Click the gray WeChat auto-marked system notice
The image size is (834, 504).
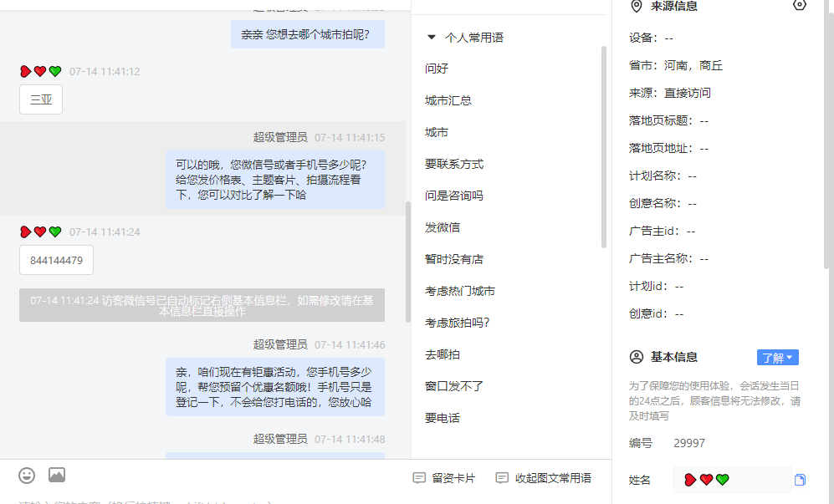[x=202, y=305]
